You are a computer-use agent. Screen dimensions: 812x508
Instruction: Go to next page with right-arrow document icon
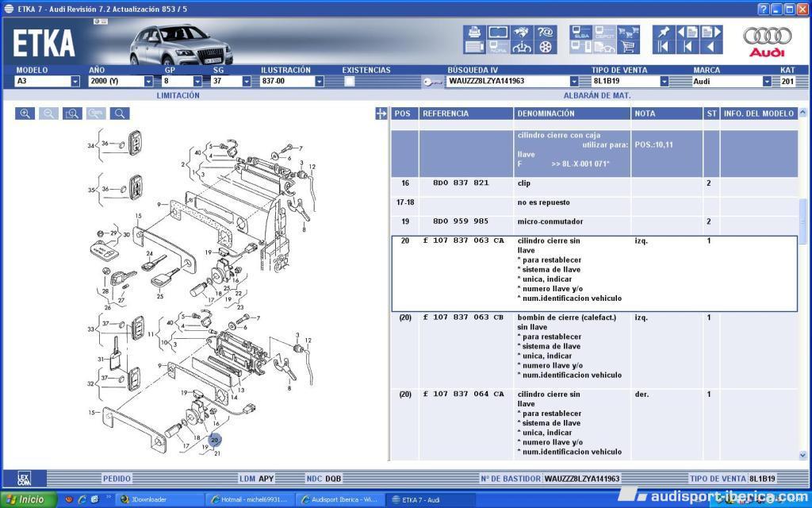[711, 33]
